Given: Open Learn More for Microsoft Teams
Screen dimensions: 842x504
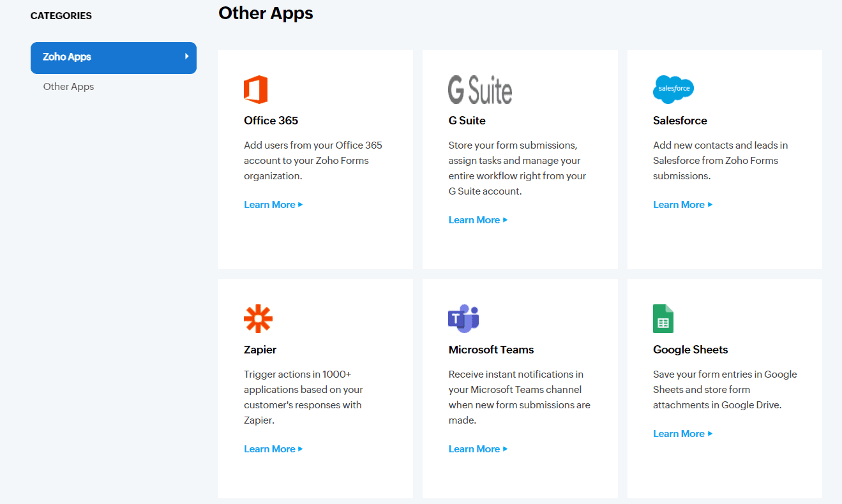Looking at the screenshot, I should click(x=478, y=449).
